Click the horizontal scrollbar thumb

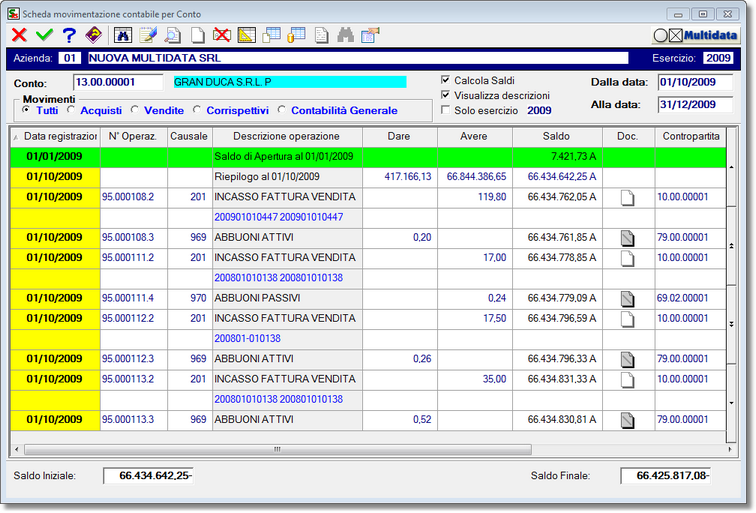(278, 450)
